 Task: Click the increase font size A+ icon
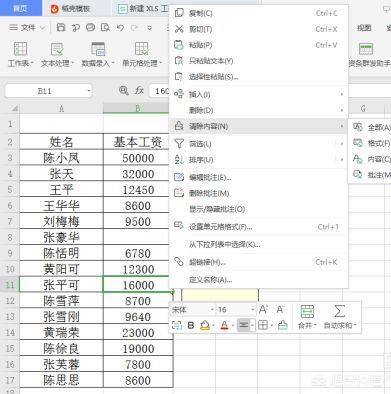point(263,310)
